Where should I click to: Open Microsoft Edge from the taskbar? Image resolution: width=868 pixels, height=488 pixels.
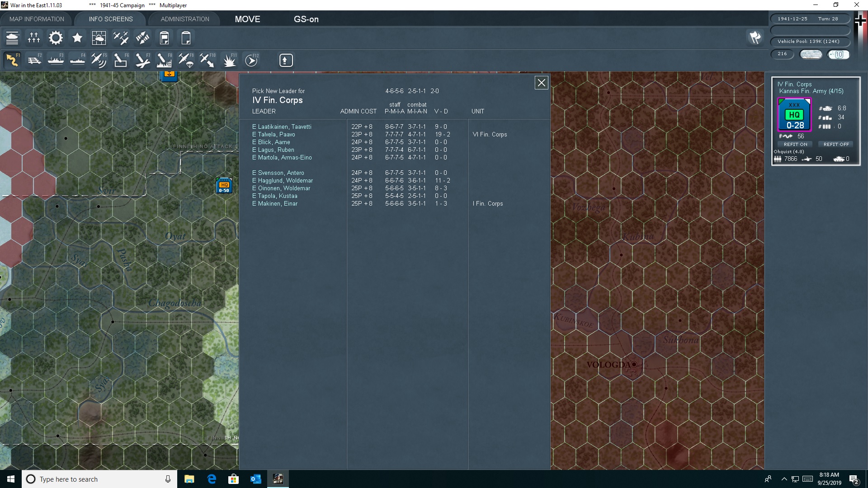tap(211, 479)
